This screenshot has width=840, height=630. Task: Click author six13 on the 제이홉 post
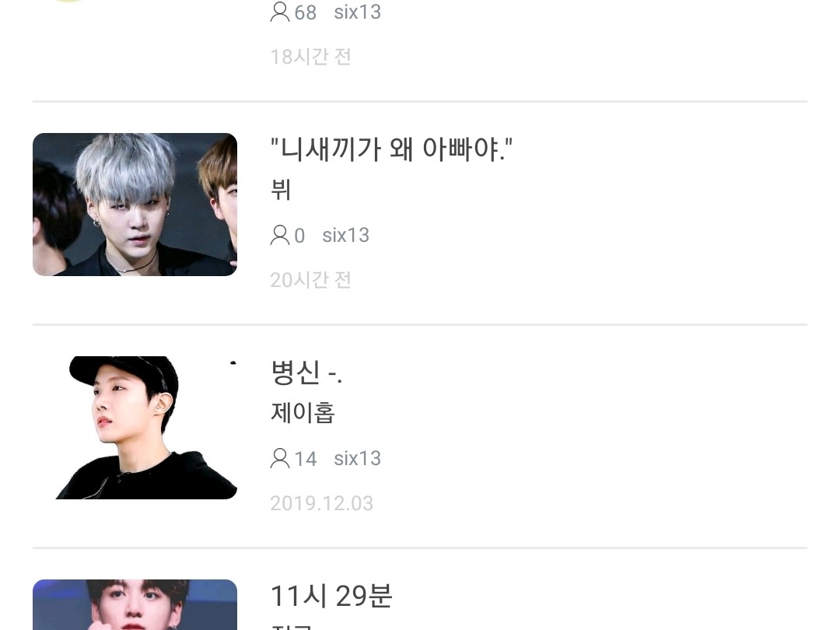357,459
